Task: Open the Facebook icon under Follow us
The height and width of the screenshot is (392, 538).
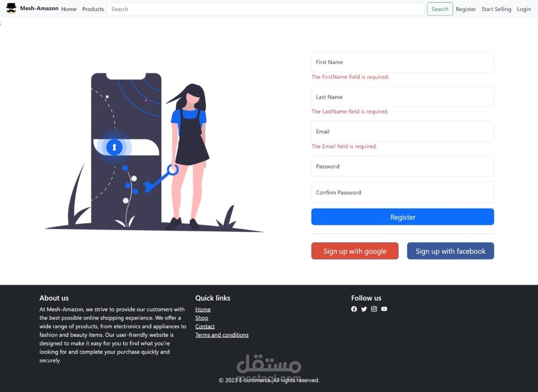Action: pos(354,309)
